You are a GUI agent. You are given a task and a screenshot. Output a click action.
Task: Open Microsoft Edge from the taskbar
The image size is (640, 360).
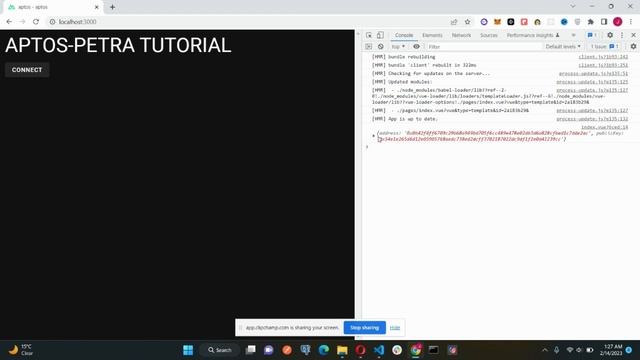pos(324,350)
